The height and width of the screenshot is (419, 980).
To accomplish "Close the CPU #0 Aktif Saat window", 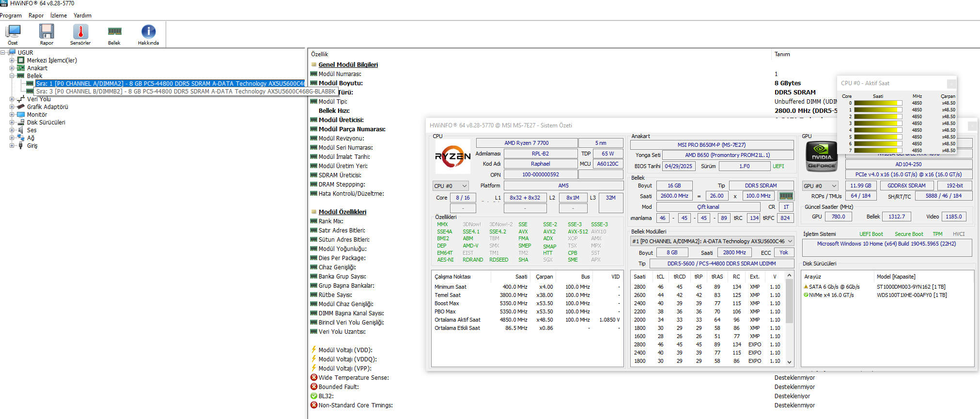I will coord(951,83).
